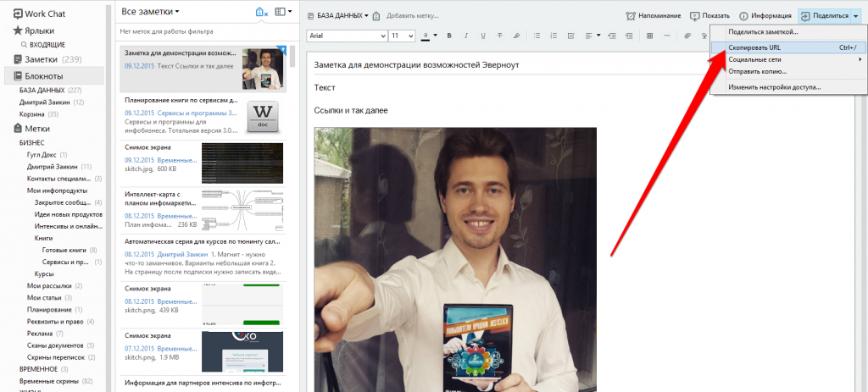The width and height of the screenshot is (868, 392).
Task: Open the Социальные сети submenu
Action: [788, 60]
